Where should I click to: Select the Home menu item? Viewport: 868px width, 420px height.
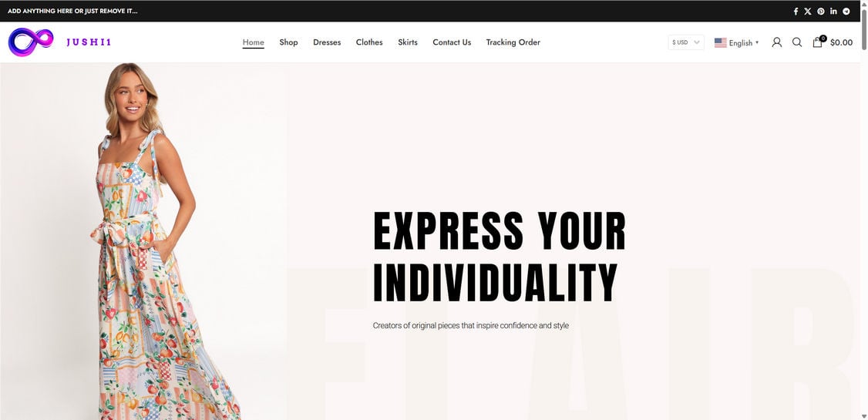pyautogui.click(x=253, y=42)
